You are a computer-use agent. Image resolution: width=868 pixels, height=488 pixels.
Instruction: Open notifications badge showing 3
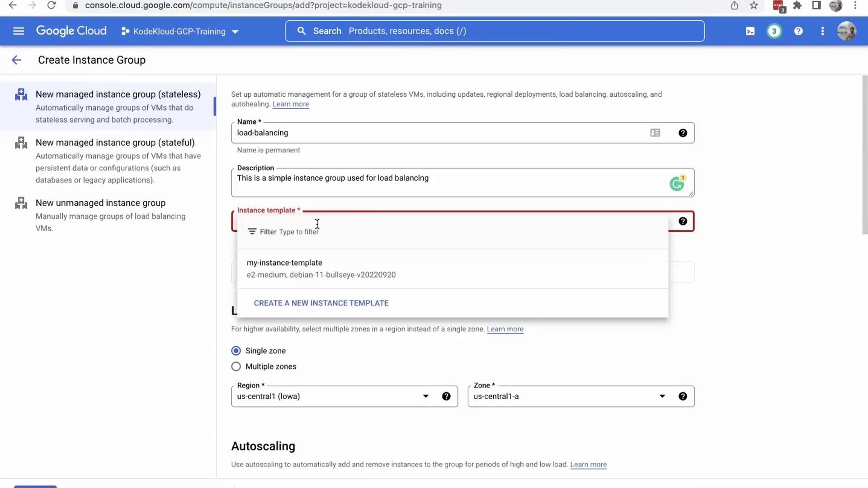(x=774, y=31)
